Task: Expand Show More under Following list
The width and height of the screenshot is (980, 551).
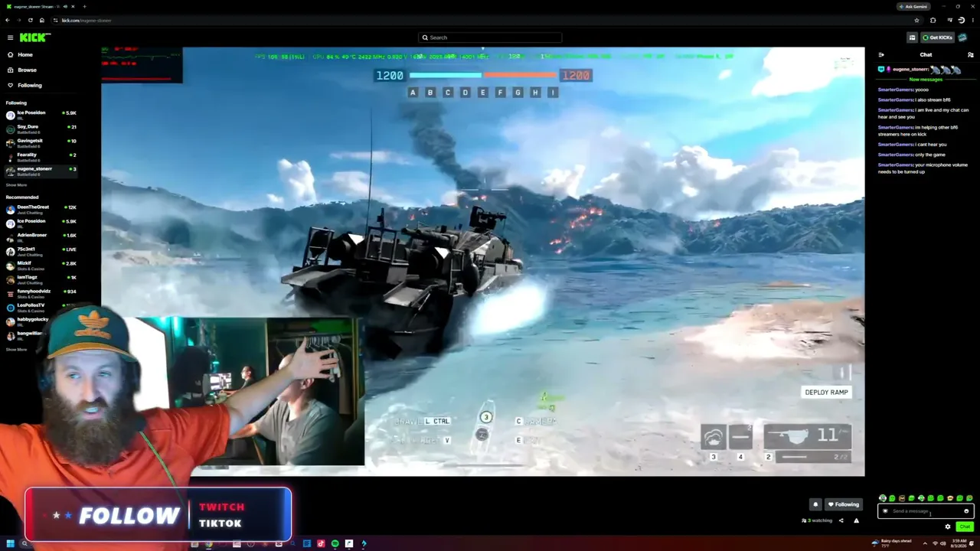Action: tap(16, 185)
